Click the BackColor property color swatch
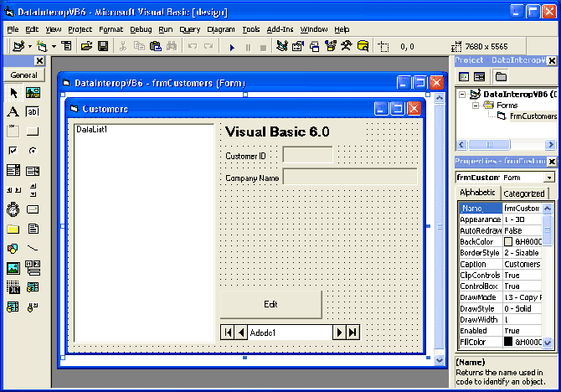Viewport: 561px width, 392px height. tap(508, 242)
